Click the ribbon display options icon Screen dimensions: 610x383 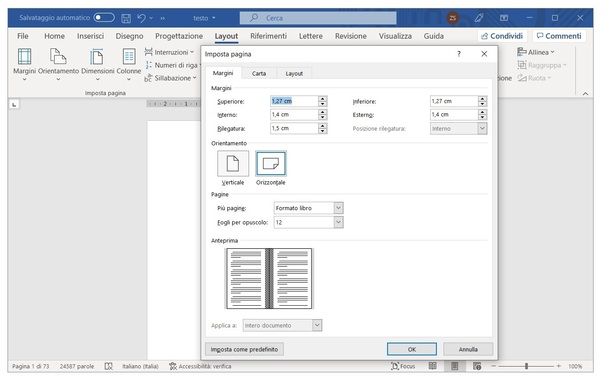click(504, 18)
